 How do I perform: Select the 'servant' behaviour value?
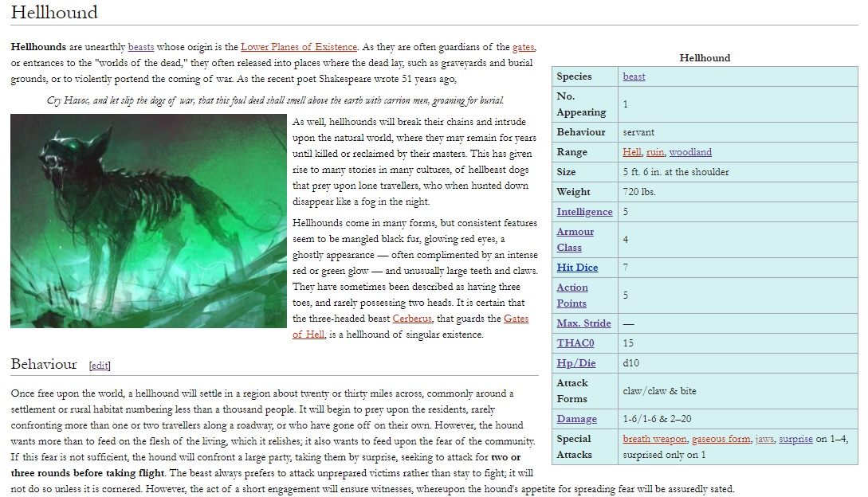(x=638, y=132)
